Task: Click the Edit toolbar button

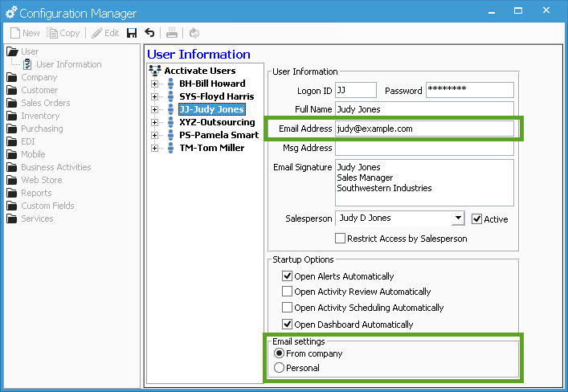Action: [105, 33]
